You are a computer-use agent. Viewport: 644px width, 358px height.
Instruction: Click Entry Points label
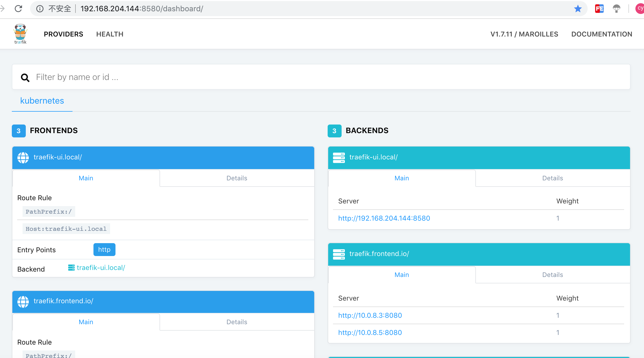(37, 250)
